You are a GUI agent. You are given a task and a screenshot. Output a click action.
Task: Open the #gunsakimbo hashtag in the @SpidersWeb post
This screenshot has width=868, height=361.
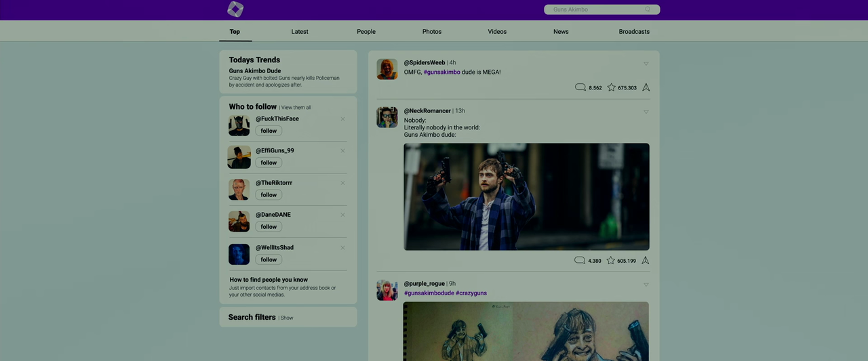(x=442, y=72)
